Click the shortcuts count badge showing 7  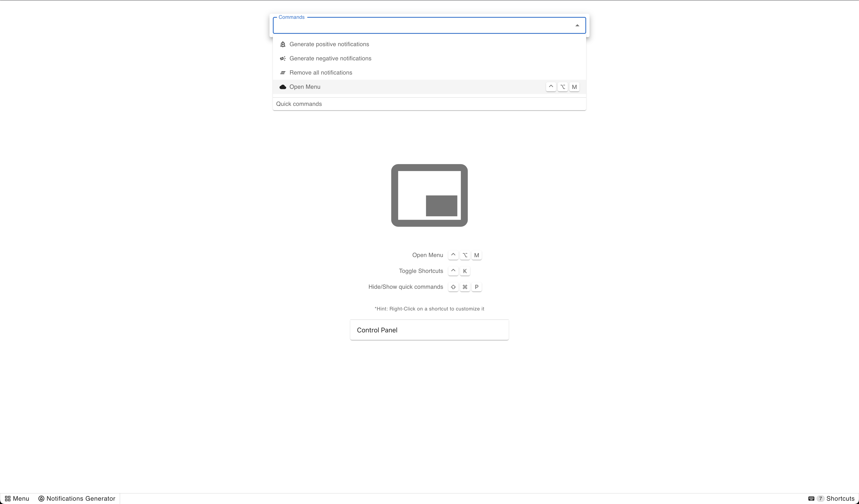tap(821, 499)
